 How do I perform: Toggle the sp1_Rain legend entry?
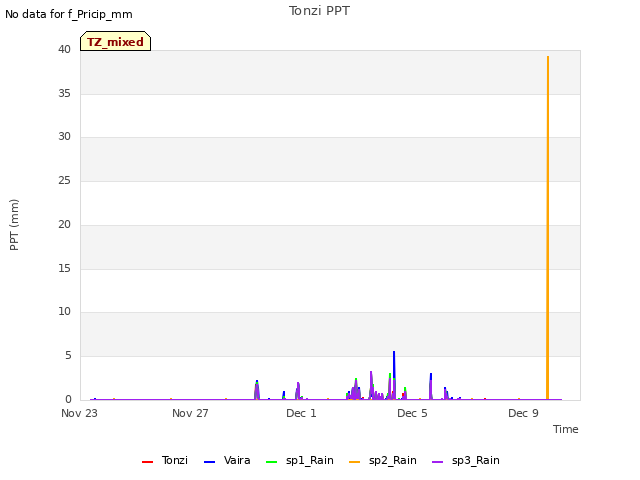point(300,460)
